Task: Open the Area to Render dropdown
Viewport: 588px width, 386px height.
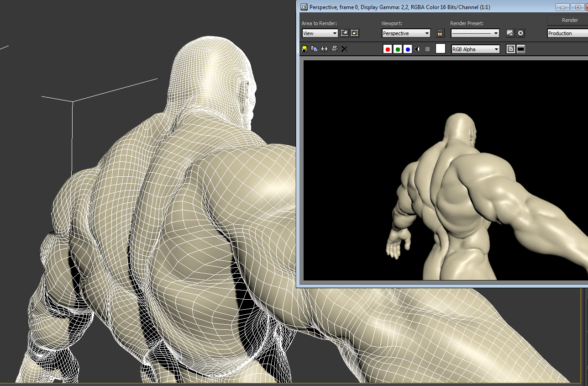Action: point(320,33)
